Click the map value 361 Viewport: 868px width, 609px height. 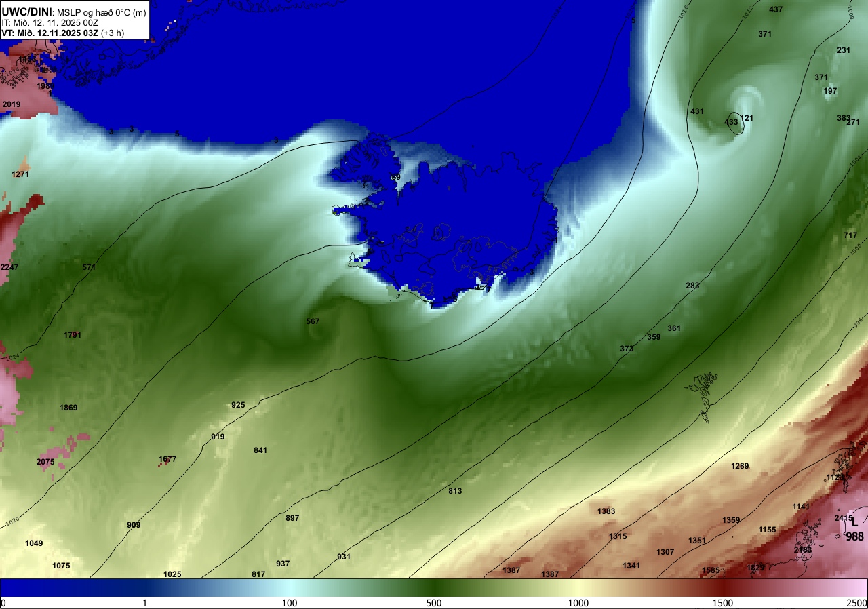click(x=674, y=328)
